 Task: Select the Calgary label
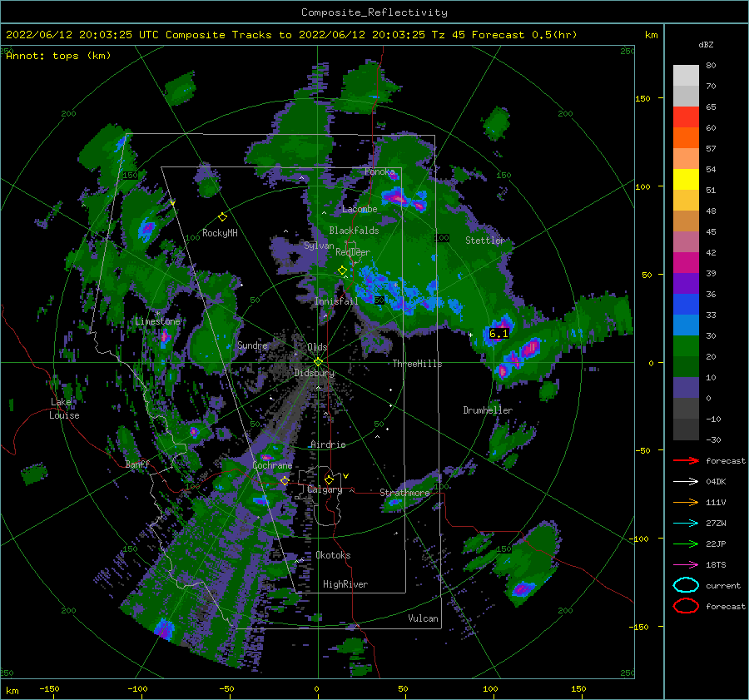(325, 489)
